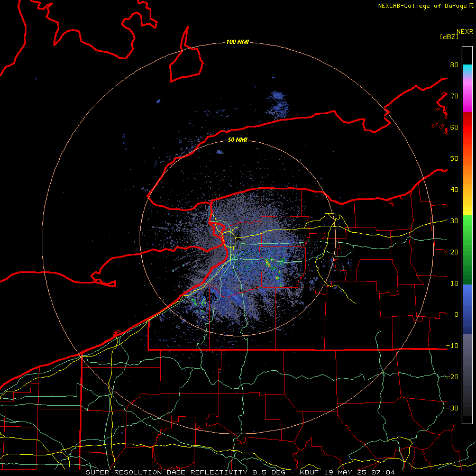Click the "100 NMI" range ring label
Image resolution: width=476 pixels, height=476 pixels.
pyautogui.click(x=237, y=42)
